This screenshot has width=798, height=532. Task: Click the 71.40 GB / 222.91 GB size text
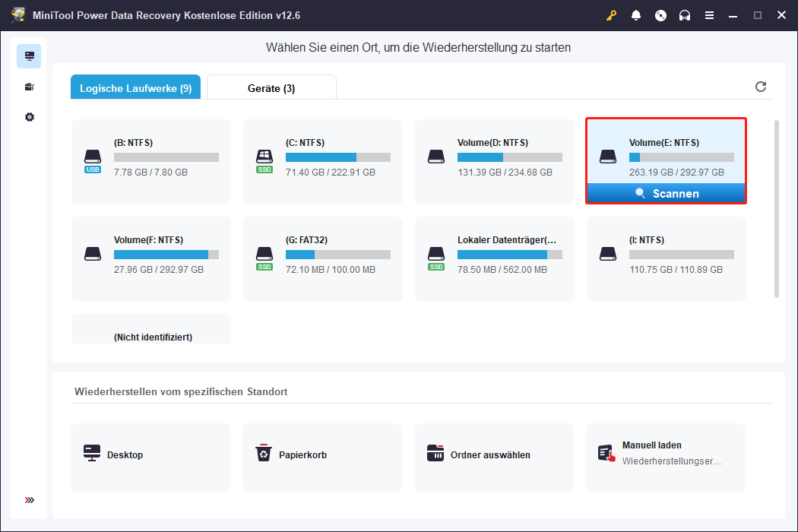[x=331, y=172]
